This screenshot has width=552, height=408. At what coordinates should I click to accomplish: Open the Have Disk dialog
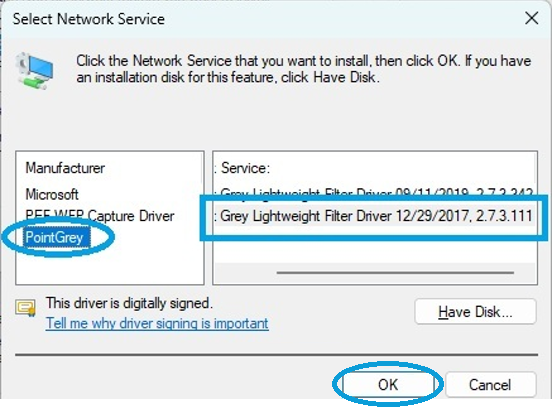click(475, 312)
